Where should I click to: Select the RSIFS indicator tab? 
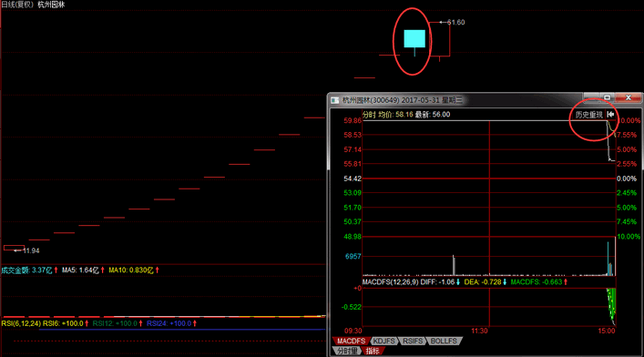click(x=413, y=341)
